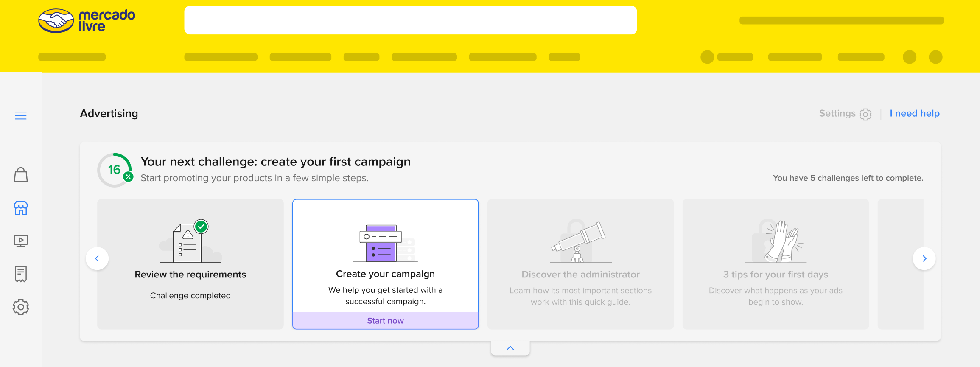
Task: Click the Mercado Livre logo
Action: pos(87,21)
